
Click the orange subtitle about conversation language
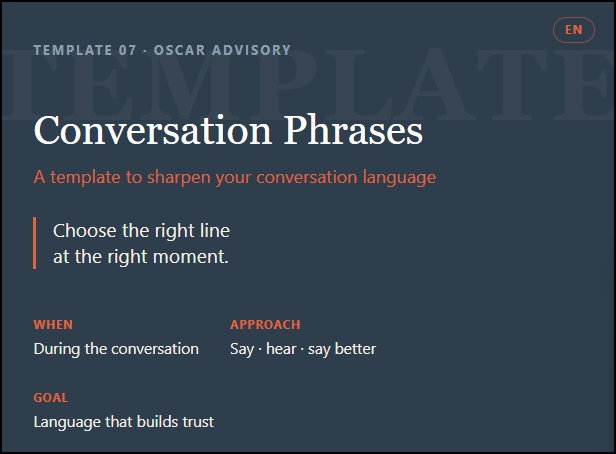(235, 178)
